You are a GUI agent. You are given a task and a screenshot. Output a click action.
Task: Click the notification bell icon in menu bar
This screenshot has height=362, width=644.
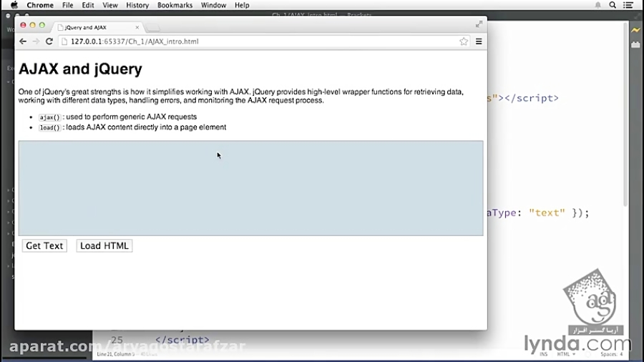point(598,5)
